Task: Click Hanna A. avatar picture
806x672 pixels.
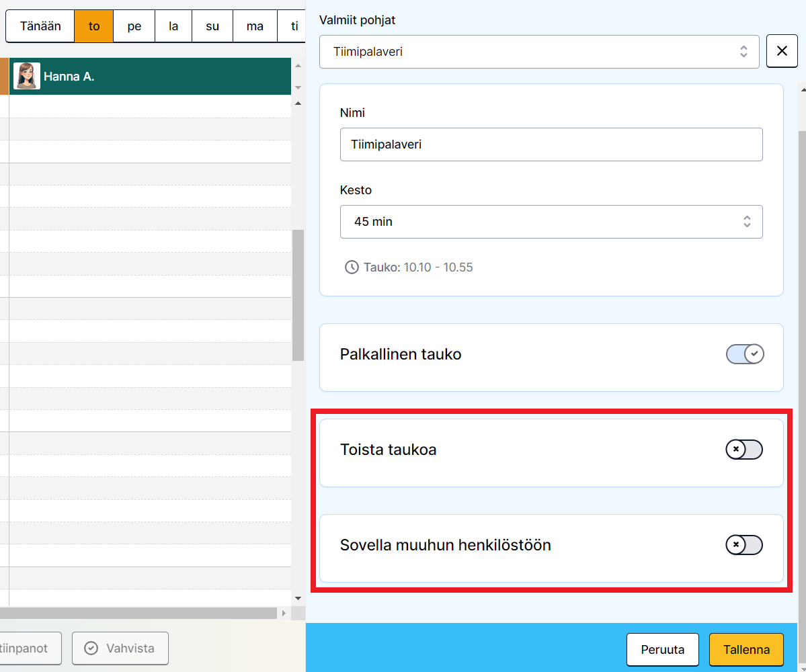Action: [27, 76]
